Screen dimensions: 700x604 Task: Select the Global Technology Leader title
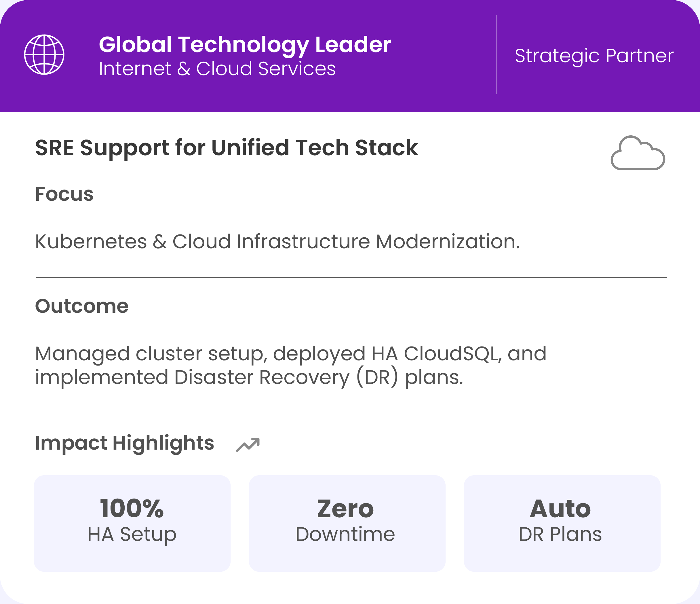pyautogui.click(x=245, y=45)
